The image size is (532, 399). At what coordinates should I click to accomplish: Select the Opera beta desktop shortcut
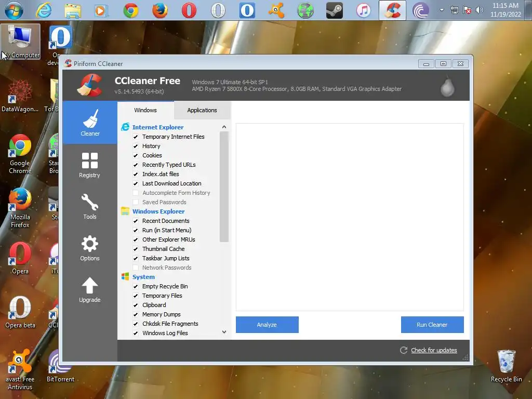click(x=20, y=312)
